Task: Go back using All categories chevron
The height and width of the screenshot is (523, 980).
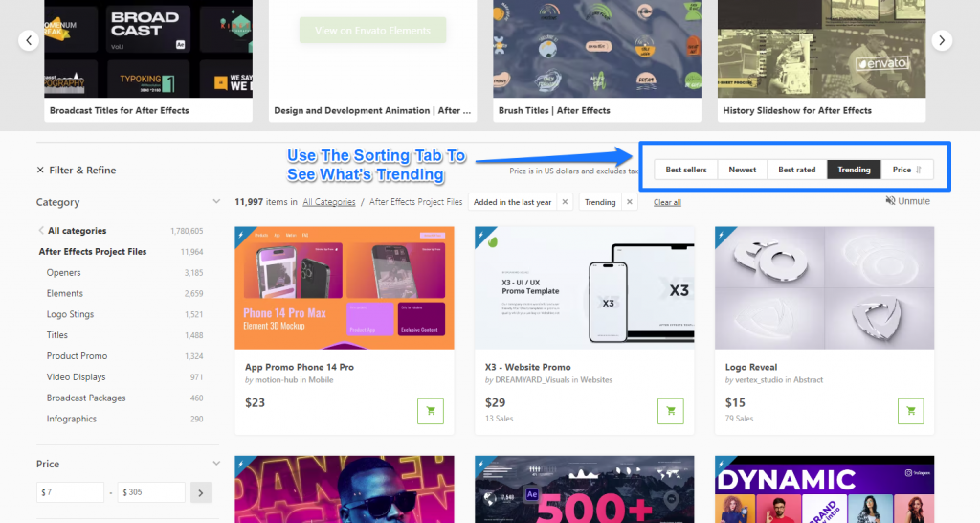Action: (x=41, y=231)
